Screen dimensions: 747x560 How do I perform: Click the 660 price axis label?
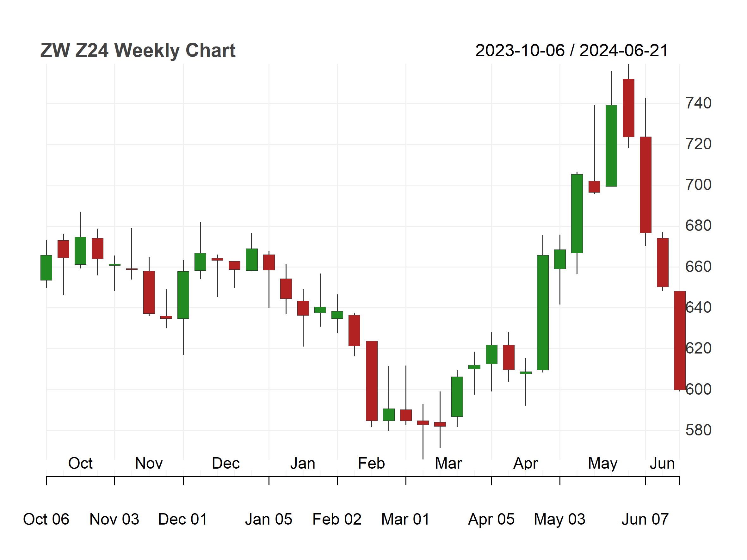698,267
